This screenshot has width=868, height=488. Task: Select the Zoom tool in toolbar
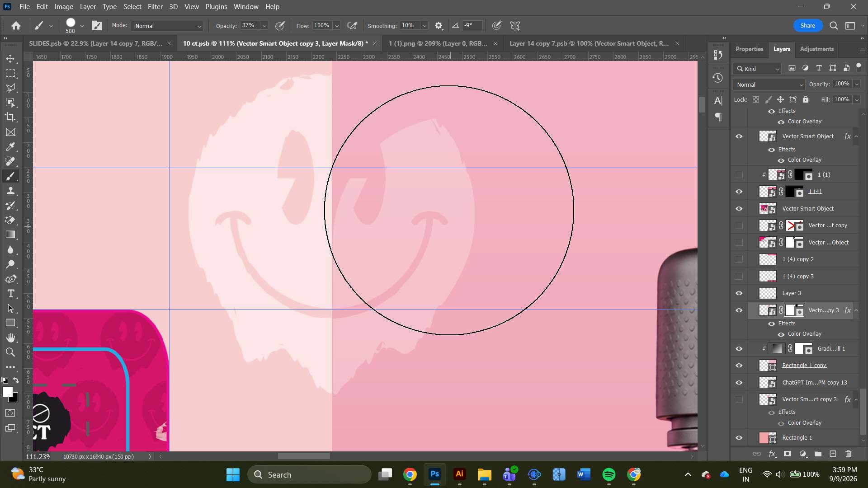point(10,352)
